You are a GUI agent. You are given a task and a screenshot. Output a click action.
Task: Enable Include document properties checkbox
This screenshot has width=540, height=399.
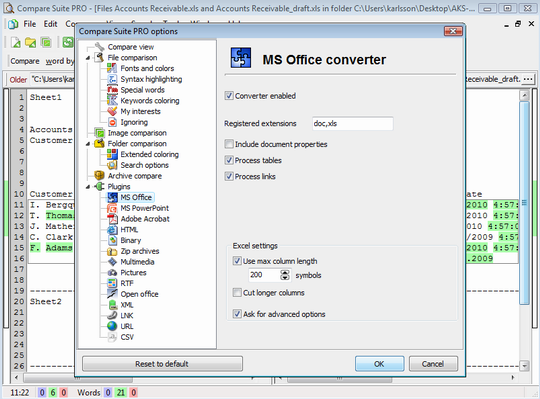click(x=229, y=144)
